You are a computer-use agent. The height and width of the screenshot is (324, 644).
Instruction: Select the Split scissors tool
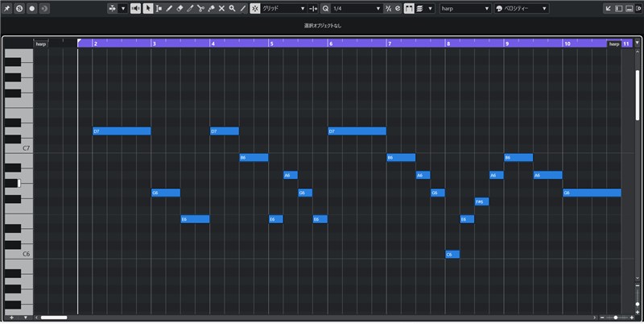[200, 8]
